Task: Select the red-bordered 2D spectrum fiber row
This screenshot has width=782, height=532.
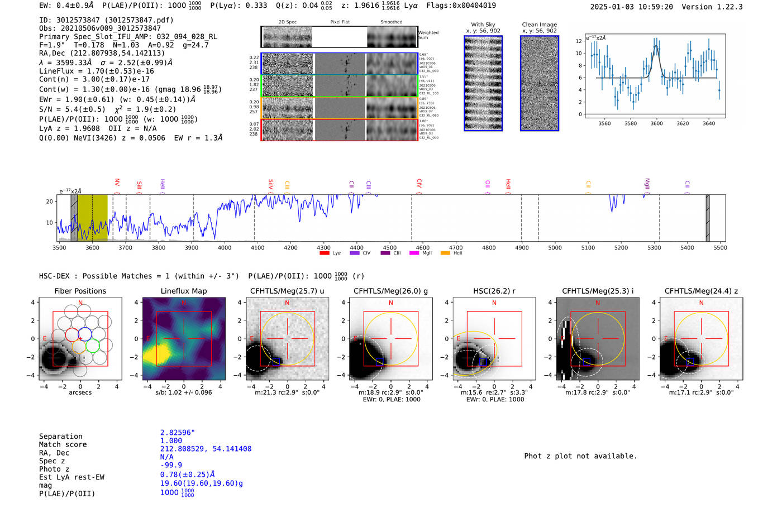Action: pos(340,130)
